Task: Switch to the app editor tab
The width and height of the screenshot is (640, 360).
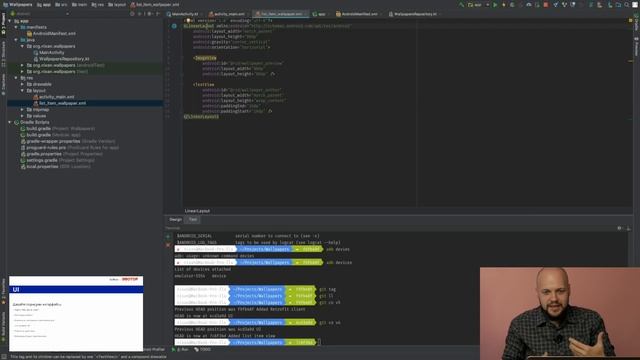Action: pyautogui.click(x=321, y=14)
